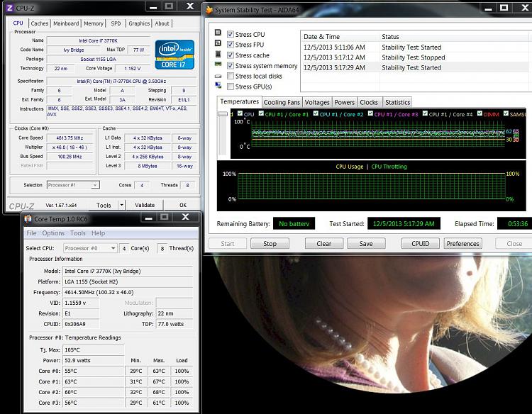This screenshot has height=414, width=532.
Task: Open the Options menu in Core Temp
Action: coord(53,233)
